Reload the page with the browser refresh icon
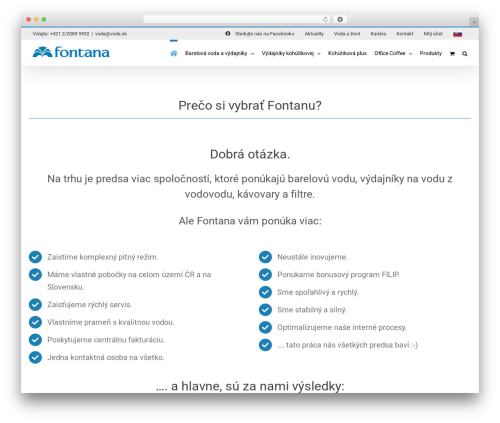 [325, 19]
